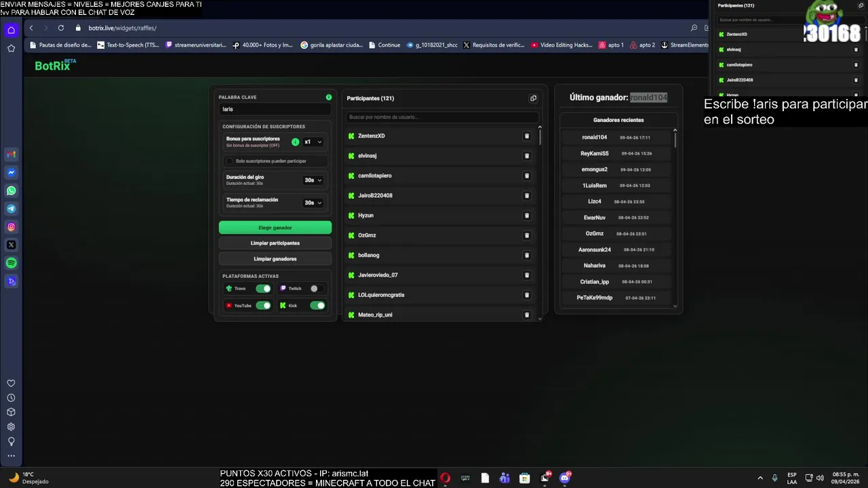Open WhatsApp in the browser sidebar
Viewport: 868px width, 488px height.
[x=11, y=190]
